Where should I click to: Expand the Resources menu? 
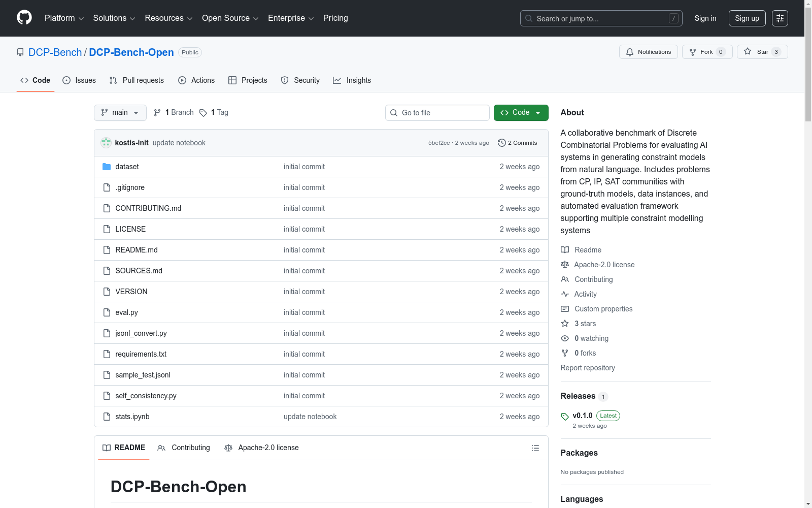point(168,18)
